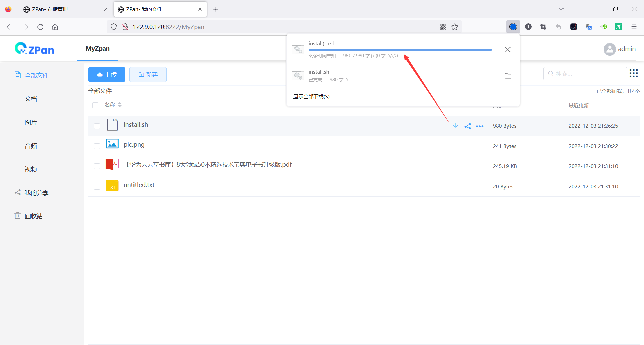Click the green X extension icon
This screenshot has height=345, width=644.
tap(619, 27)
